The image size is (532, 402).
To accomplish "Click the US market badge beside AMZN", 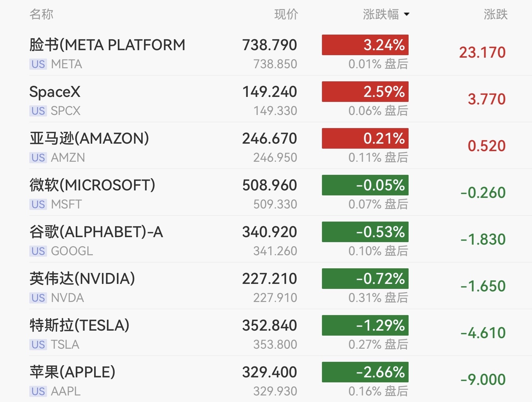I will [38, 158].
